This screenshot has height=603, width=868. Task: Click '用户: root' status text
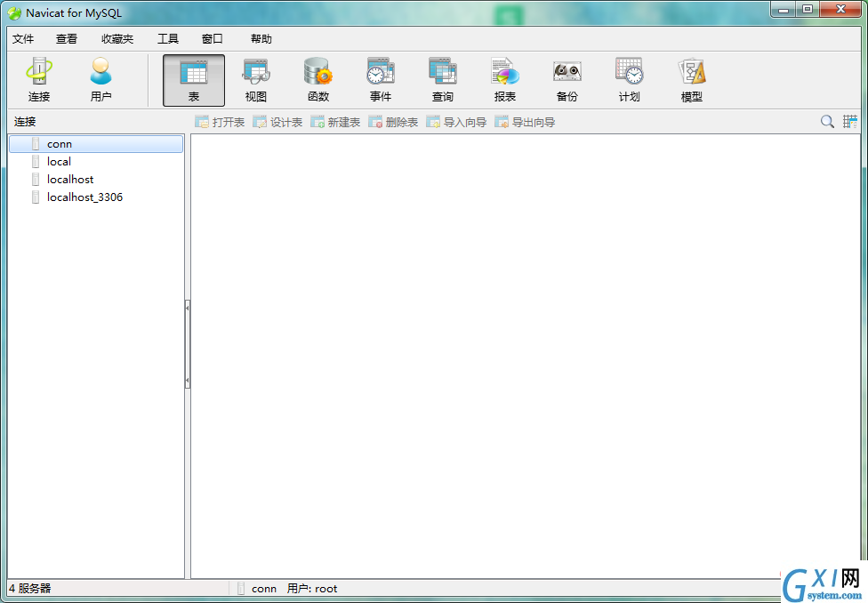(312, 589)
